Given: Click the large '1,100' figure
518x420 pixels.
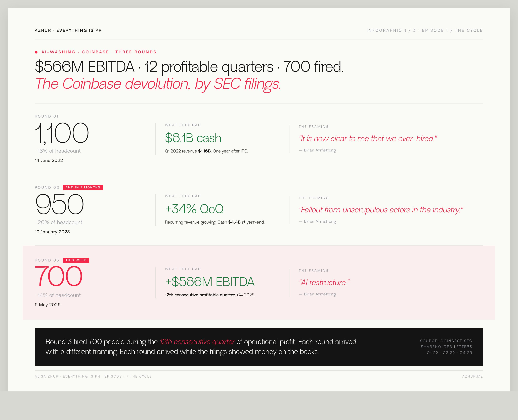Looking at the screenshot, I should [x=62, y=133].
